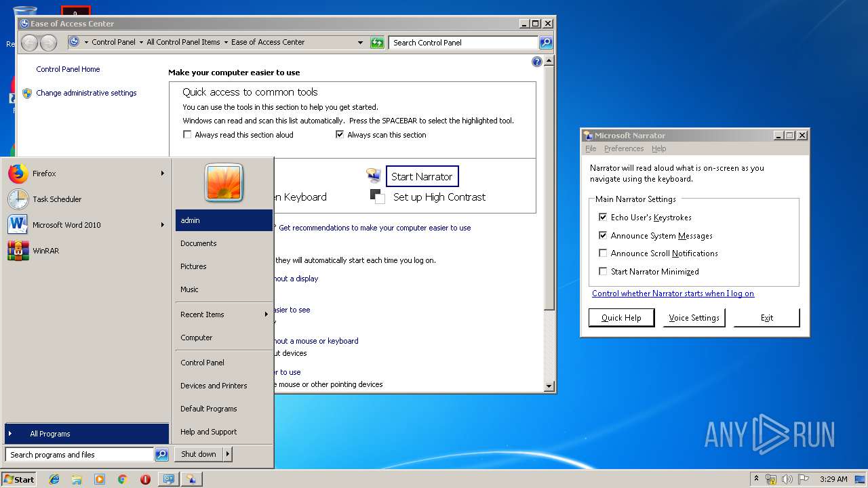This screenshot has height=488, width=868.
Task: Click the user account picture
Action: [x=224, y=183]
